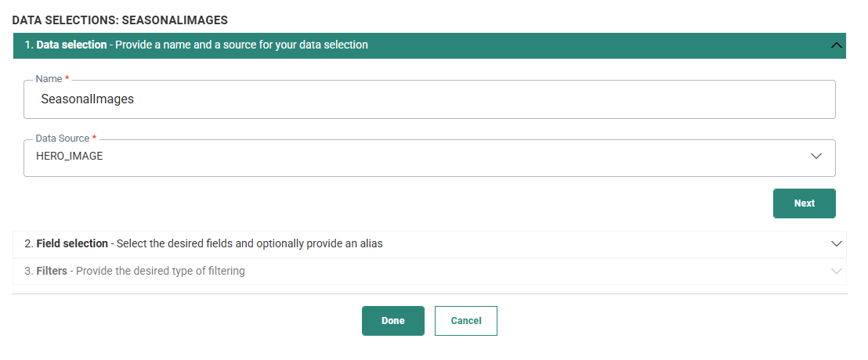Click the 'Data Source' field label
The height and width of the screenshot is (360, 868).
[x=63, y=139]
